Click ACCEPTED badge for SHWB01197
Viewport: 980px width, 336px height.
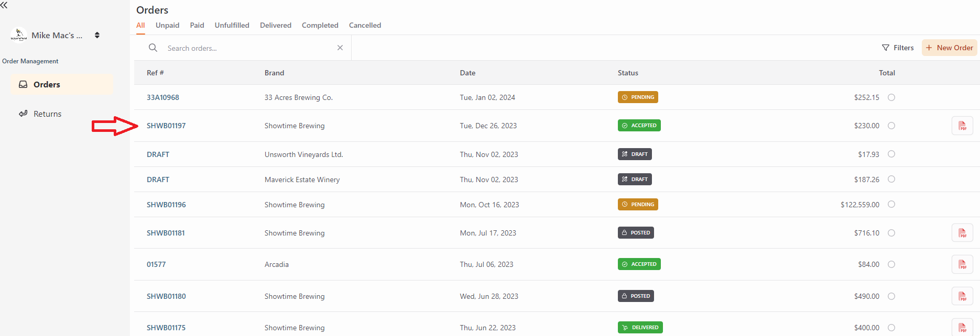639,126
